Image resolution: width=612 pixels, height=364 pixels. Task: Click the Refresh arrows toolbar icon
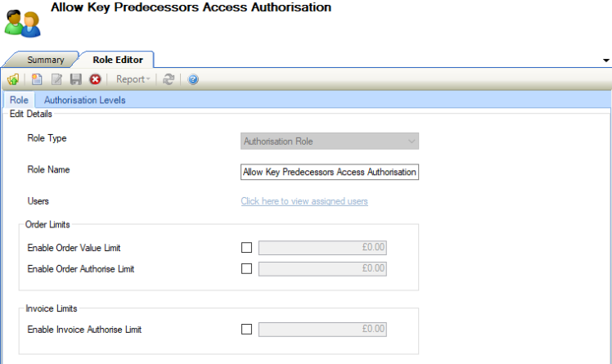169,79
